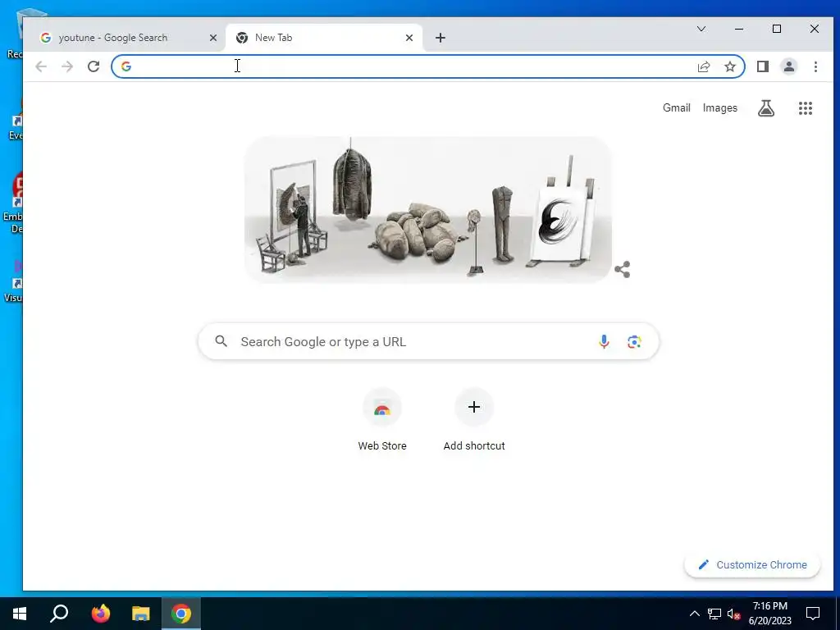This screenshot has height=630, width=840.
Task: Show hidden system tray icons
Action: click(x=694, y=614)
